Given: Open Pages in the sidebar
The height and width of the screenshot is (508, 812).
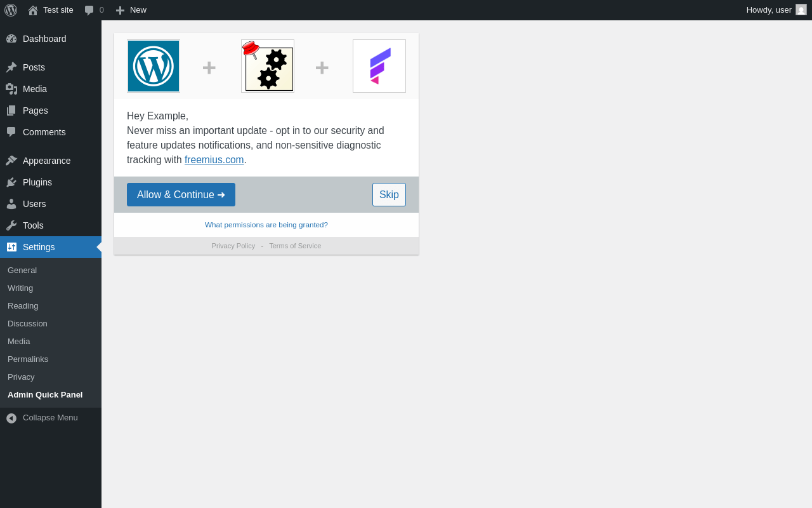Looking at the screenshot, I should [36, 110].
